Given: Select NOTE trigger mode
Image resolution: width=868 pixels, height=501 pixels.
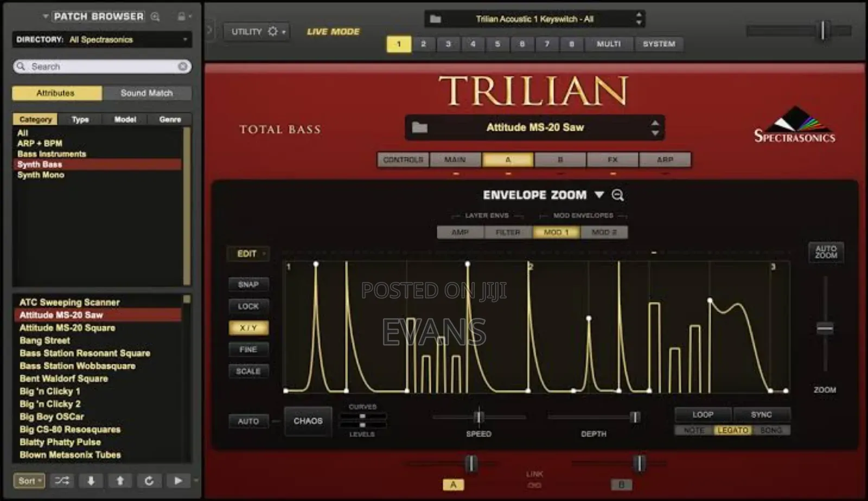Looking at the screenshot, I should click(694, 430).
